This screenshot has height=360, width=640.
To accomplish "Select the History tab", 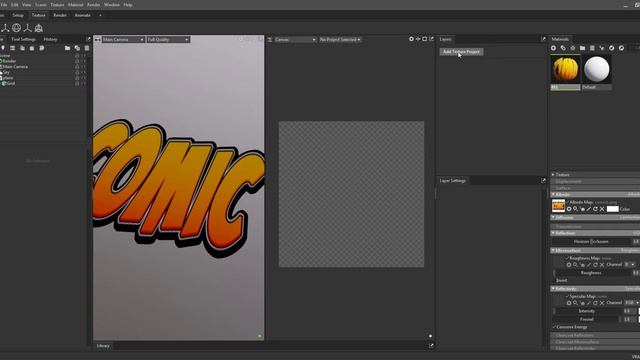I will pyautogui.click(x=51, y=39).
